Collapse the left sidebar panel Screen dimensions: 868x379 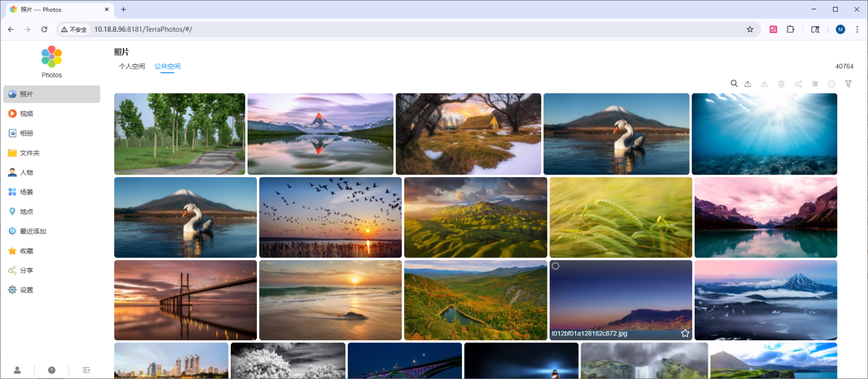86,370
